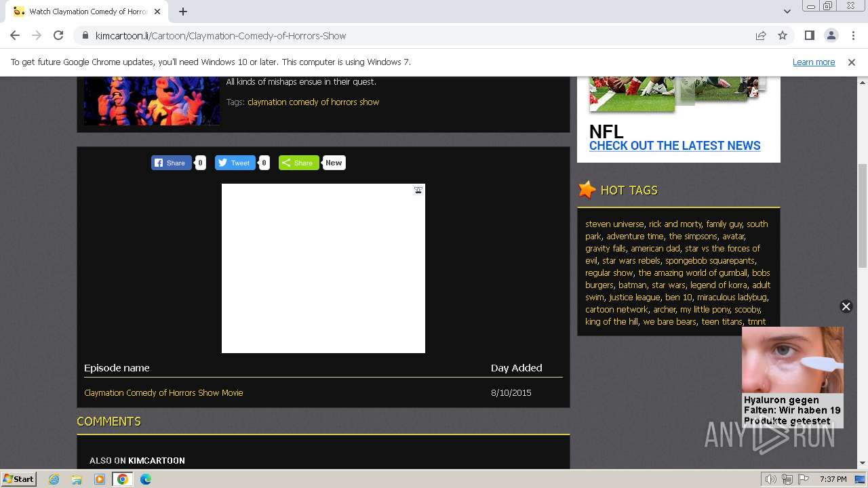The image size is (868, 488).
Task: Open claymation comedy of horrors show tag
Action: click(313, 102)
